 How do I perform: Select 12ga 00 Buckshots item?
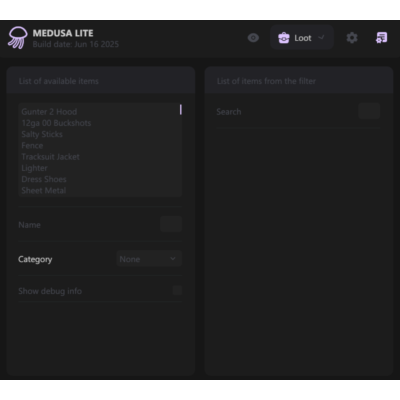click(56, 123)
